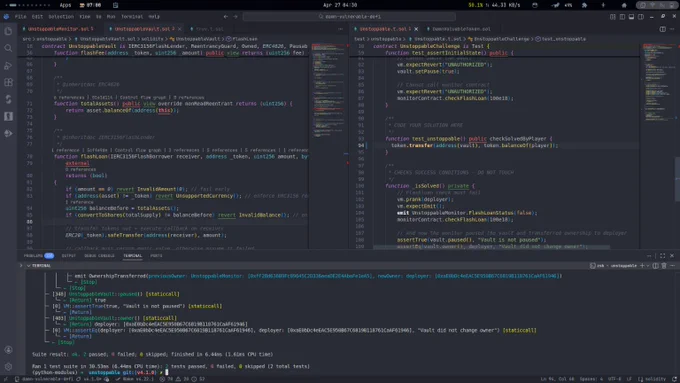The width and height of the screenshot is (680, 383).
Task: Click the home icon in system tray
Action: pyautogui.click(x=624, y=5)
